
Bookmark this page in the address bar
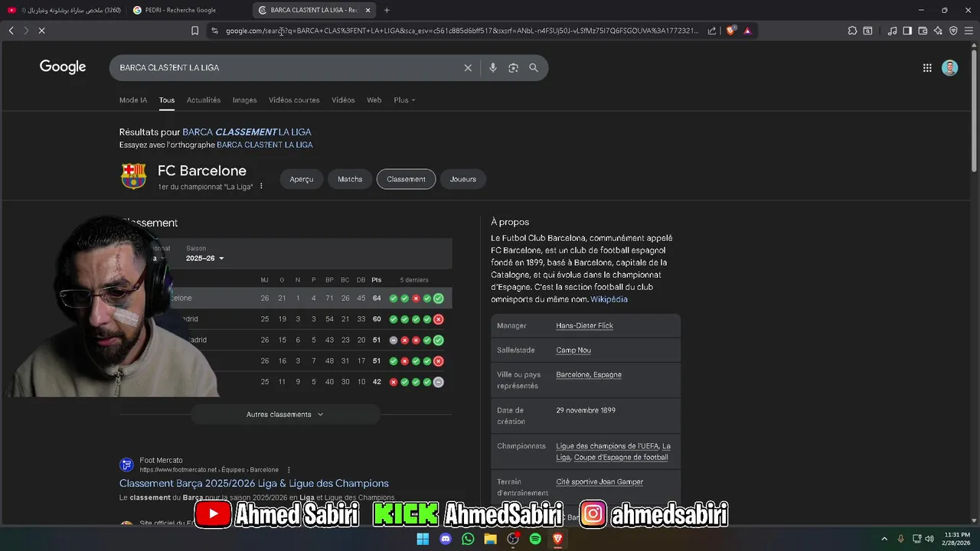point(194,31)
